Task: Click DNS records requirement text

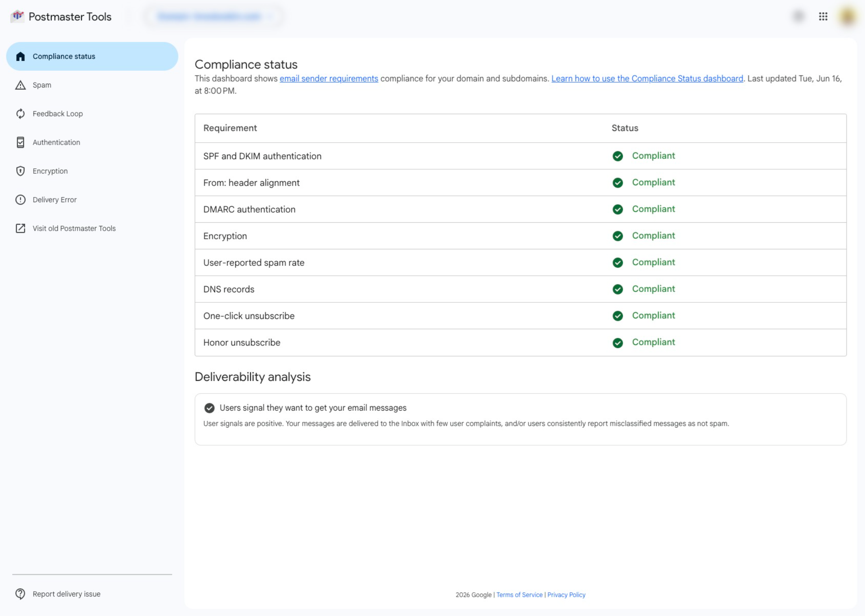Action: click(229, 289)
